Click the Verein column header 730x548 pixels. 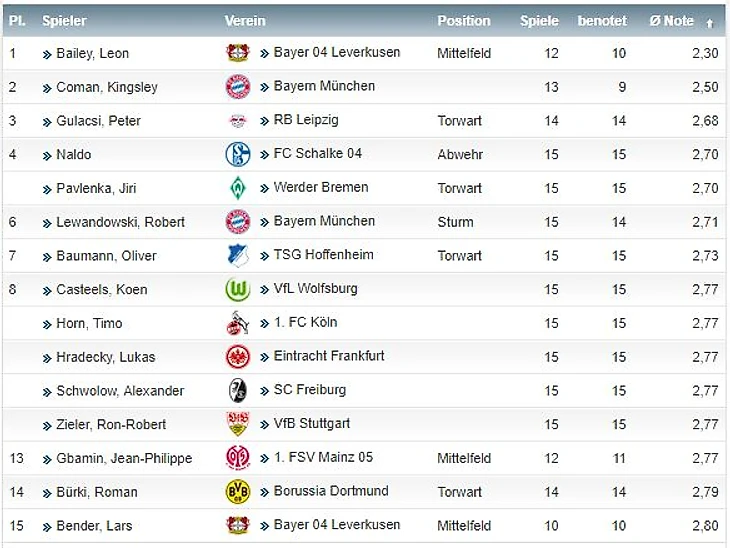point(245,21)
